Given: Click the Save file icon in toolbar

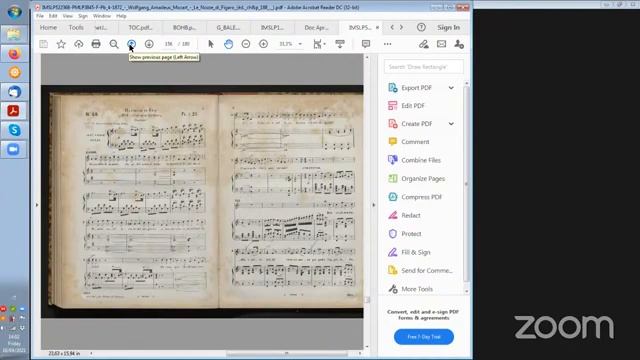Looking at the screenshot, I should (44, 44).
